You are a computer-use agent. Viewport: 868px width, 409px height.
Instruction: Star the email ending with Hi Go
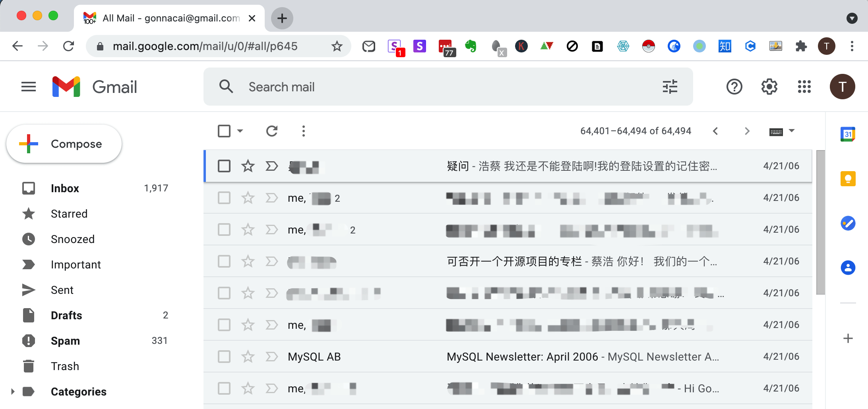point(248,388)
